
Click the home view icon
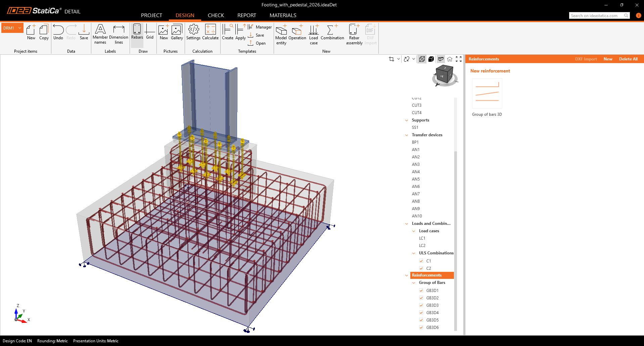(450, 59)
